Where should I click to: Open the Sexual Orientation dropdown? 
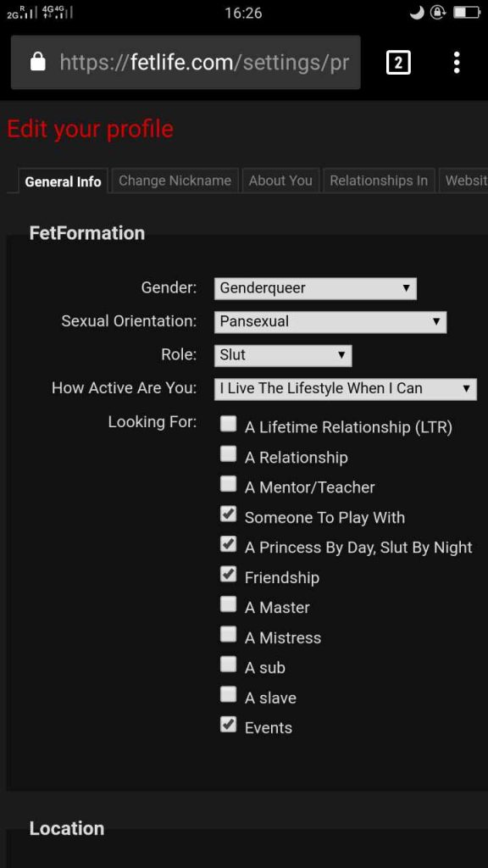330,321
